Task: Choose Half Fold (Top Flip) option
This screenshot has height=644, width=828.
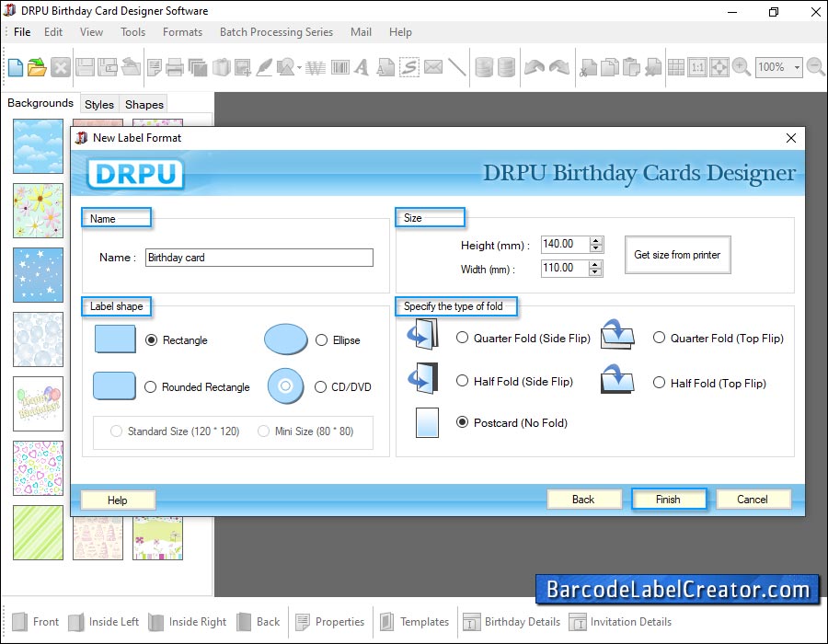Action: tap(659, 382)
